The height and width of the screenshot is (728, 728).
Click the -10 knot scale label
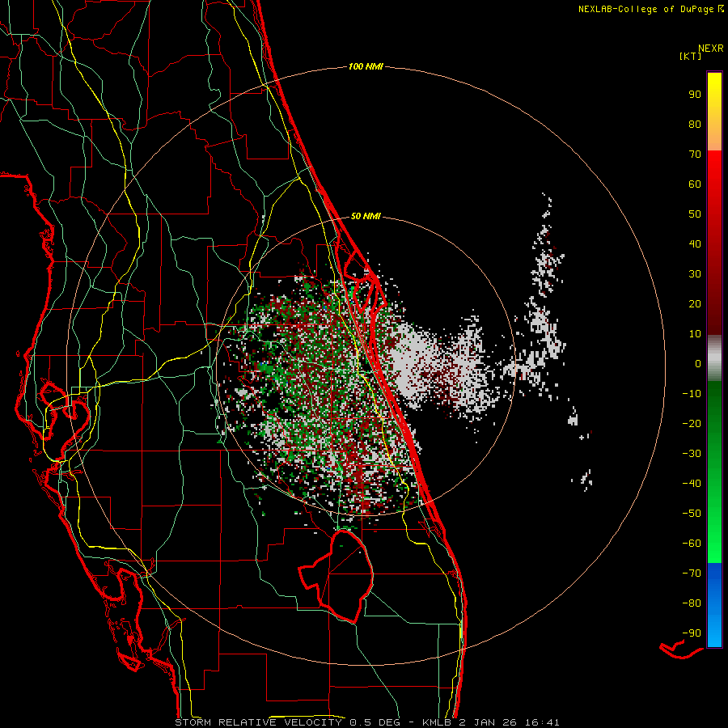pyautogui.click(x=692, y=394)
